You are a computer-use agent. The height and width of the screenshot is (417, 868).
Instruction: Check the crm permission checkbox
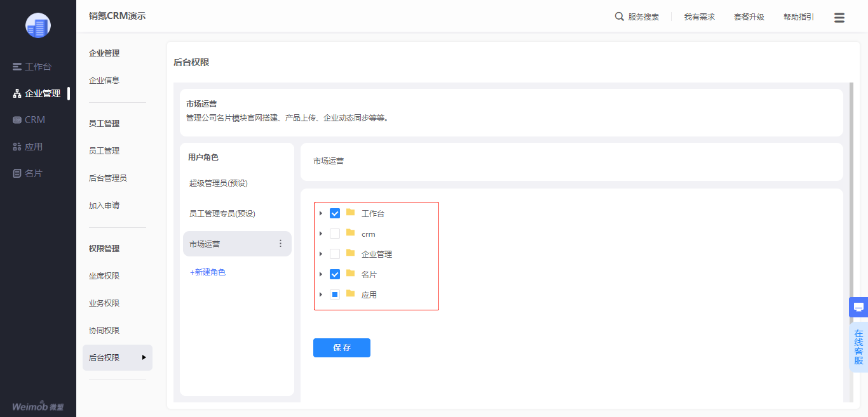point(335,234)
